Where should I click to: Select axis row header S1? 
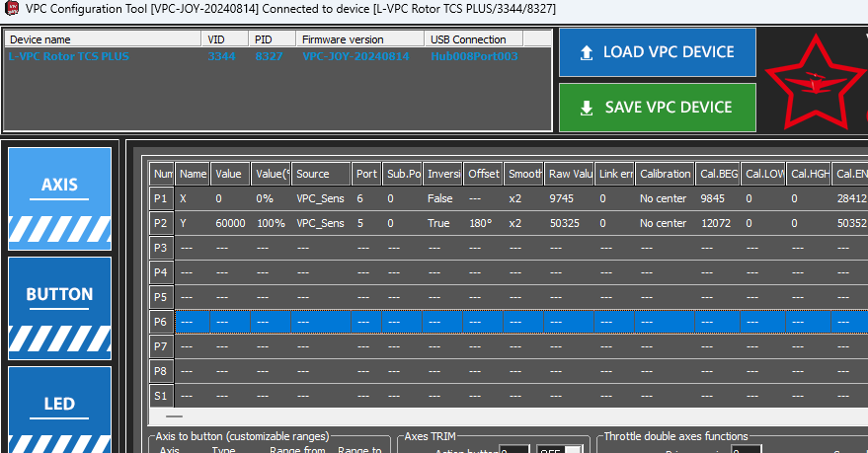tap(161, 396)
